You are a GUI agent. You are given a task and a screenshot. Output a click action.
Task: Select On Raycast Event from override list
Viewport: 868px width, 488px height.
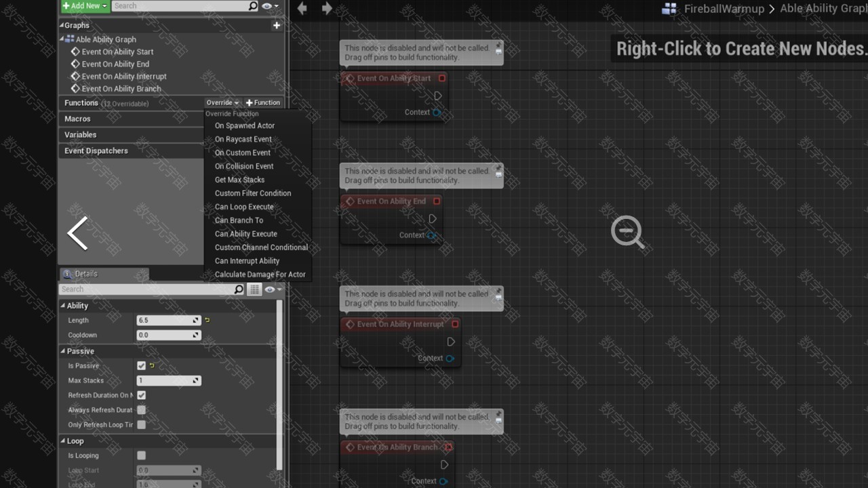pos(243,139)
